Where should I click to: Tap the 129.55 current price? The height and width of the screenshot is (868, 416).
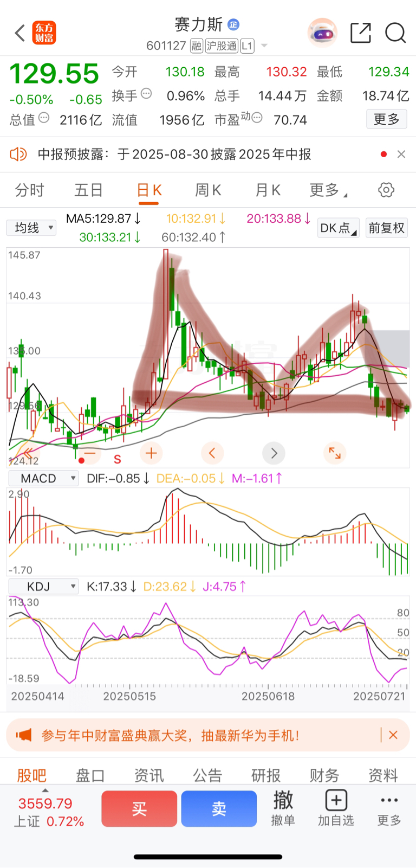[54, 74]
